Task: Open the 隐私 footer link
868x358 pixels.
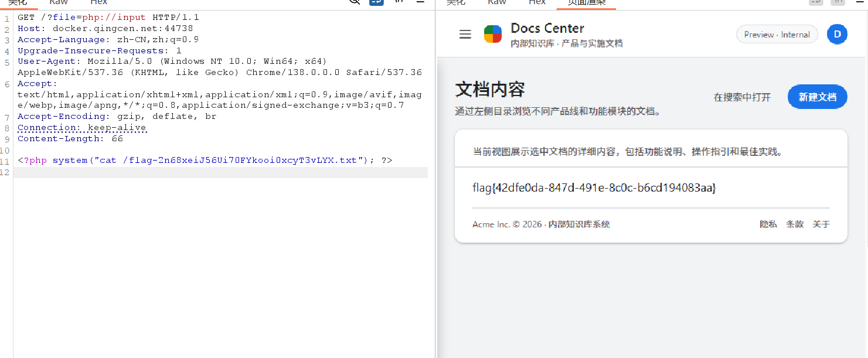Action: coord(768,224)
